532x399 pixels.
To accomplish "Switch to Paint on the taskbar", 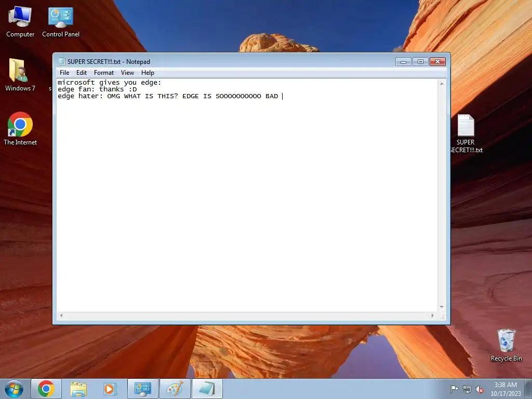I will pyautogui.click(x=175, y=389).
